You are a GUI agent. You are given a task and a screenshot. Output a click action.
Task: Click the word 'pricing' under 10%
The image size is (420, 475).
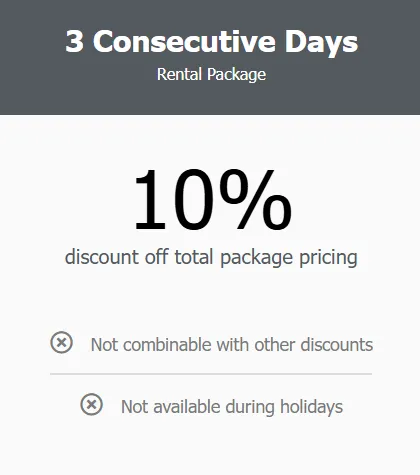(x=328, y=258)
